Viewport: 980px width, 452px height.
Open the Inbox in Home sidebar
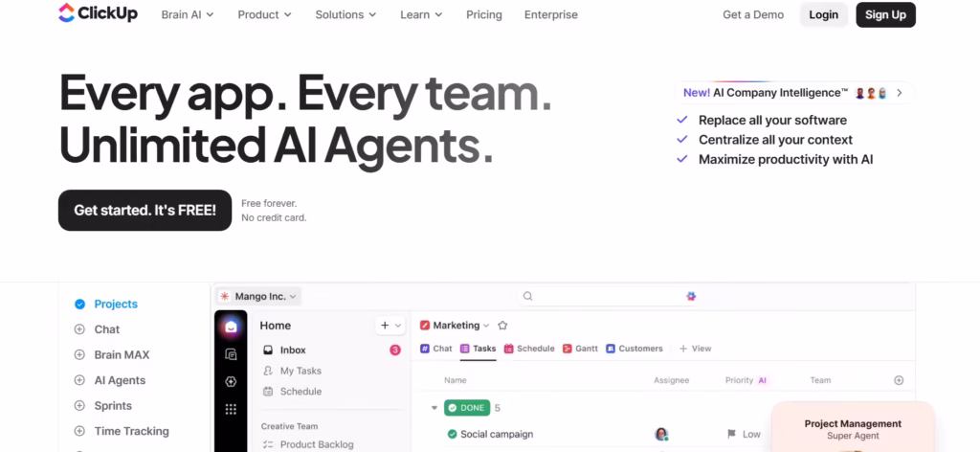click(293, 350)
